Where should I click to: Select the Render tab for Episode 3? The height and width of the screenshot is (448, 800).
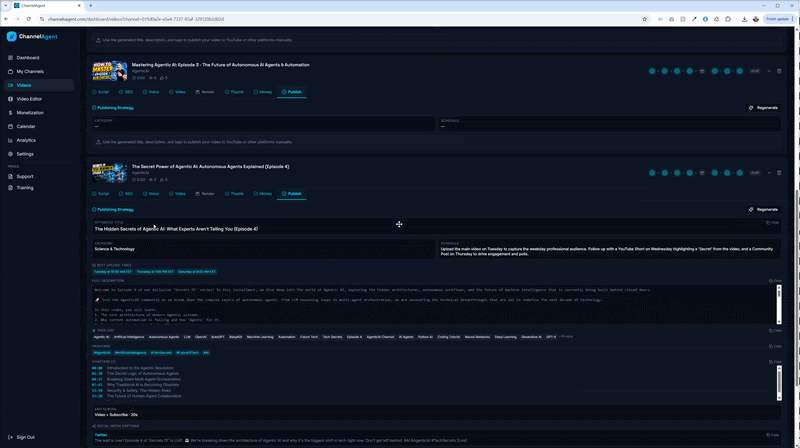coord(205,92)
